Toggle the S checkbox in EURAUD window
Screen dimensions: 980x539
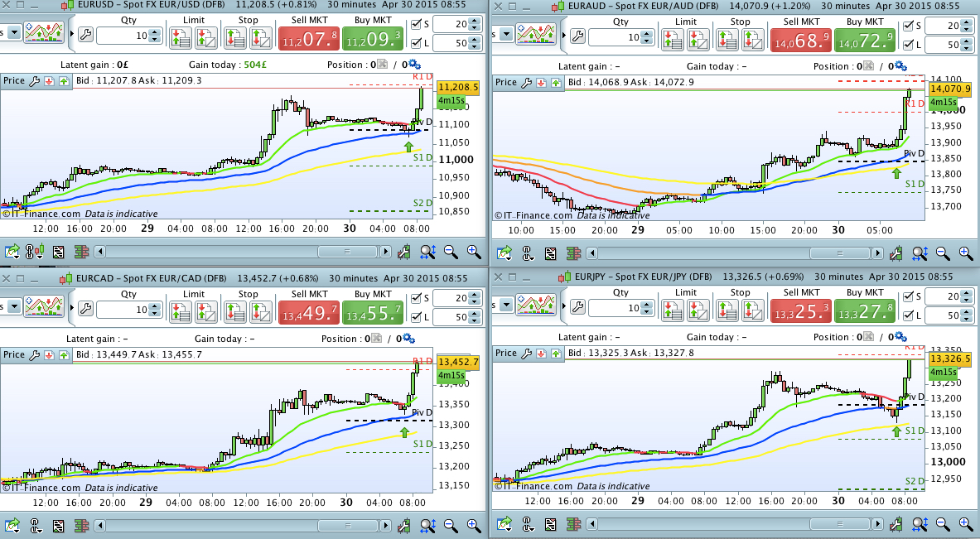click(x=908, y=26)
